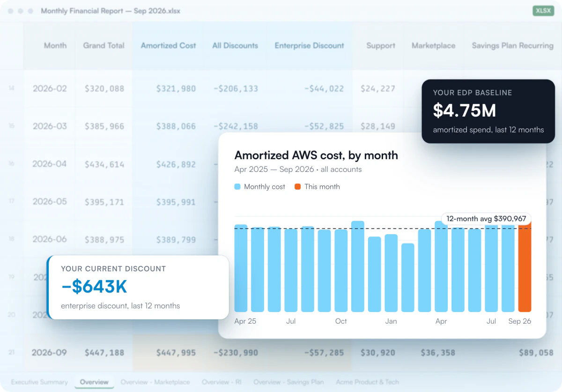
Task: Click the −$643K current discount value
Action: coord(94,287)
